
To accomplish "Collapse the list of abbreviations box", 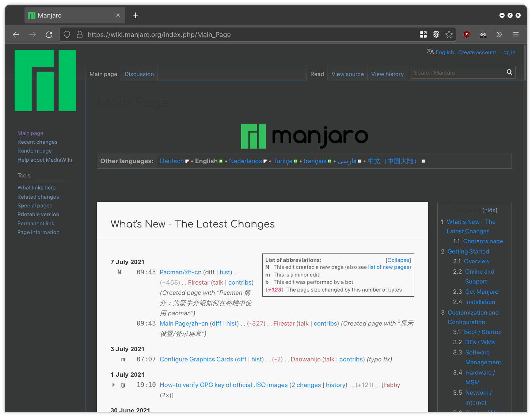I will click(x=398, y=260).
